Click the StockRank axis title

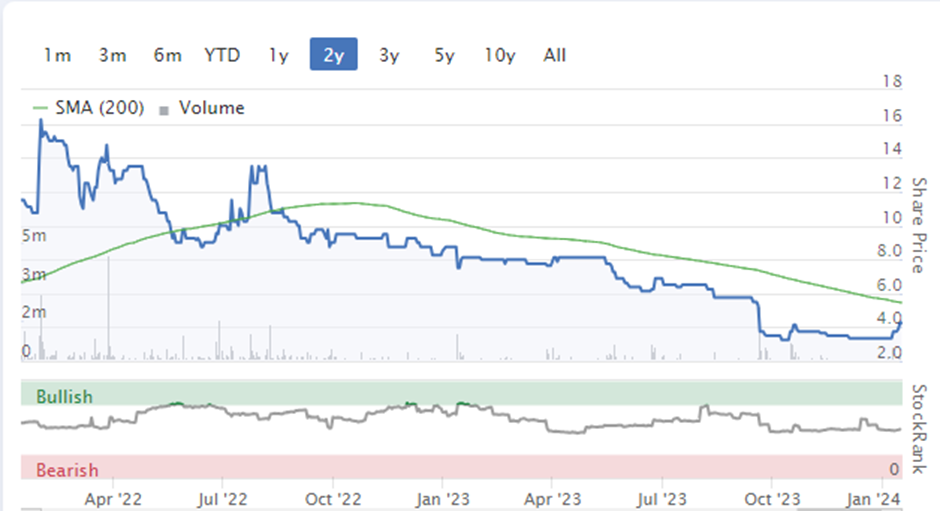point(919,429)
